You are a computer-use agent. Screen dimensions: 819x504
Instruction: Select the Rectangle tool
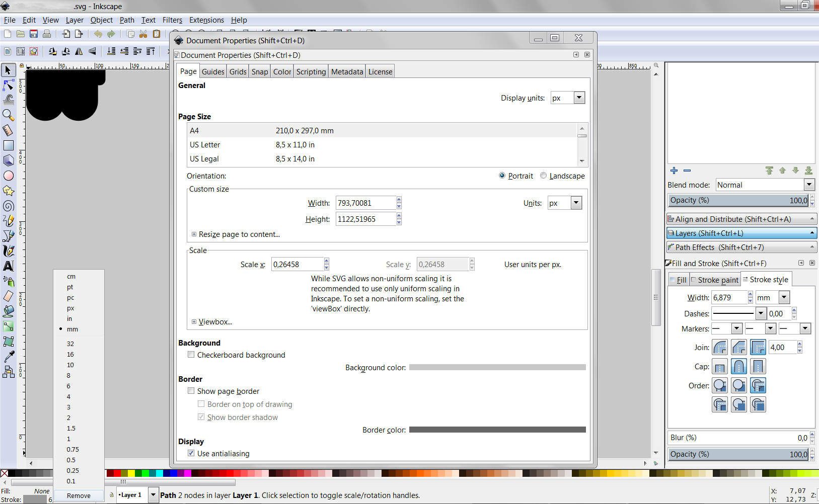[x=9, y=145]
